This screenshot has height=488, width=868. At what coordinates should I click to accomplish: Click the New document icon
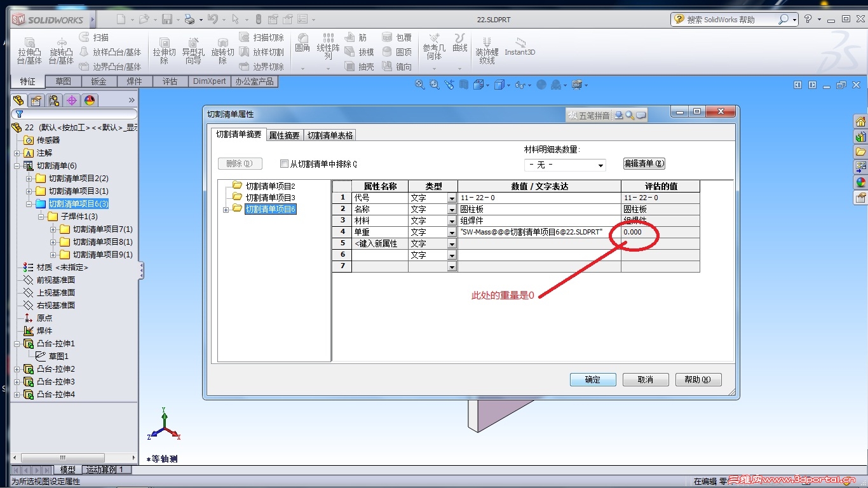coord(121,20)
